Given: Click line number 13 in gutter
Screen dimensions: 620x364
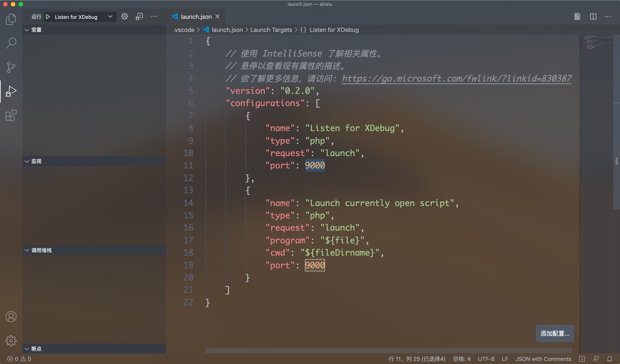Looking at the screenshot, I should click(x=188, y=190).
